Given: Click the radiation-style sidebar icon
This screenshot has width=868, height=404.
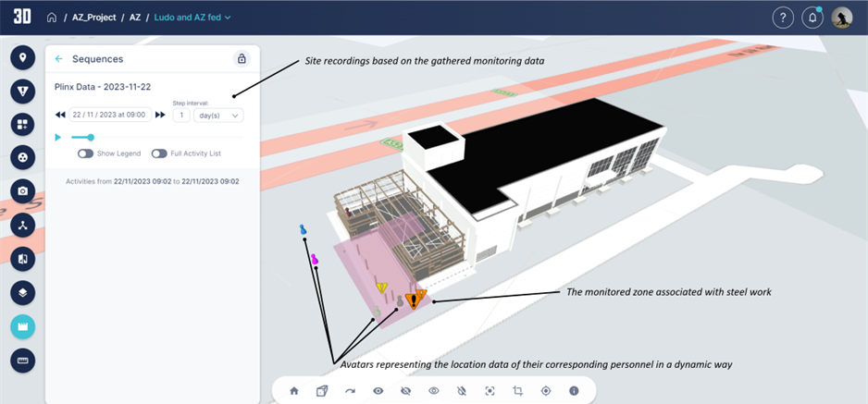Looking at the screenshot, I should coord(23,157).
